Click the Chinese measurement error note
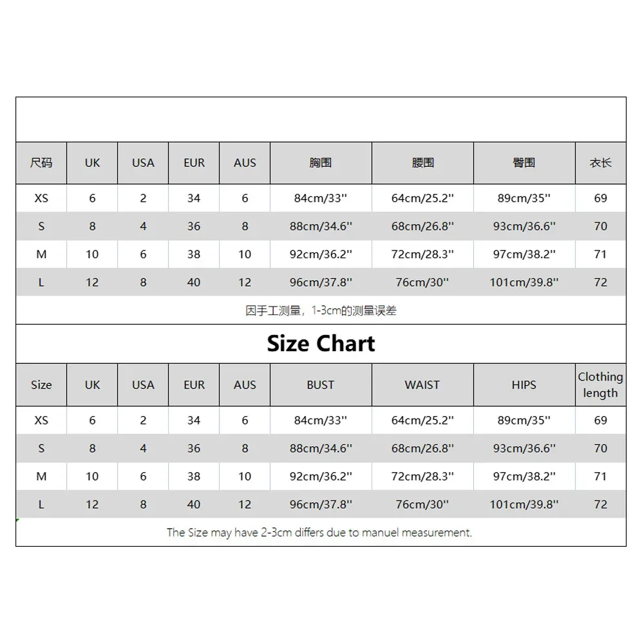This screenshot has width=644, height=644. [321, 310]
